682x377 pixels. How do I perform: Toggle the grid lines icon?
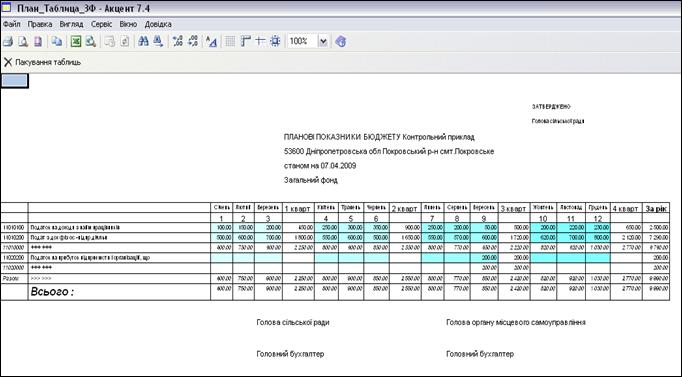(230, 42)
